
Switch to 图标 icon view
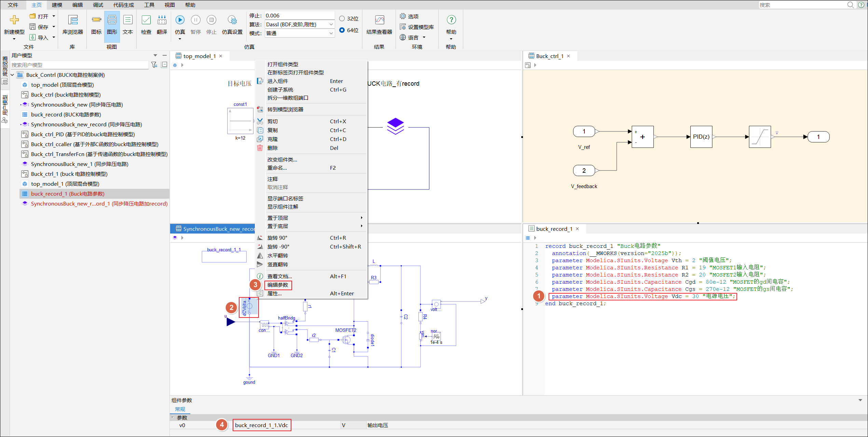pos(96,20)
